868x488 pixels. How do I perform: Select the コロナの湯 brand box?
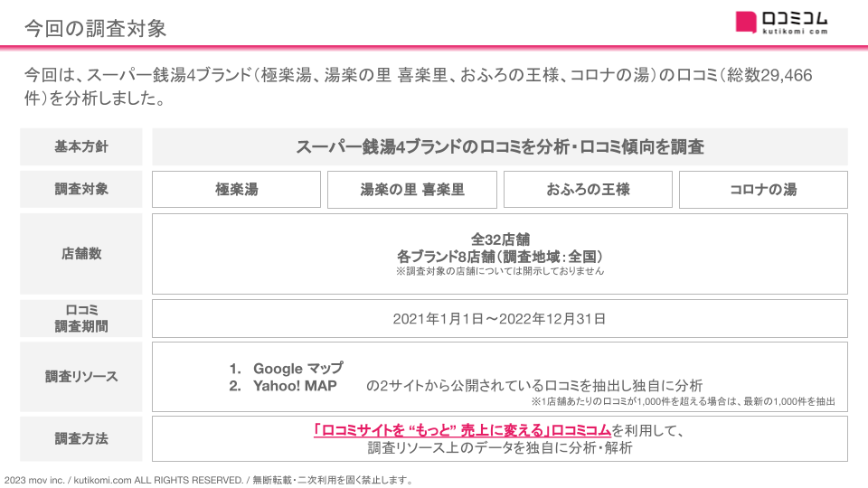[x=763, y=190]
